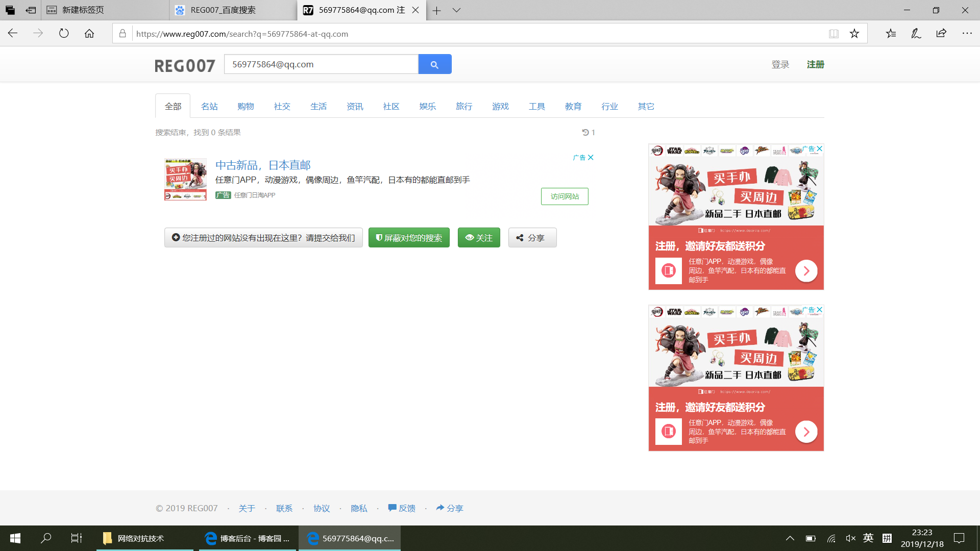Image resolution: width=980 pixels, height=551 pixels.
Task: Open add notes pen icon
Action: (x=916, y=34)
